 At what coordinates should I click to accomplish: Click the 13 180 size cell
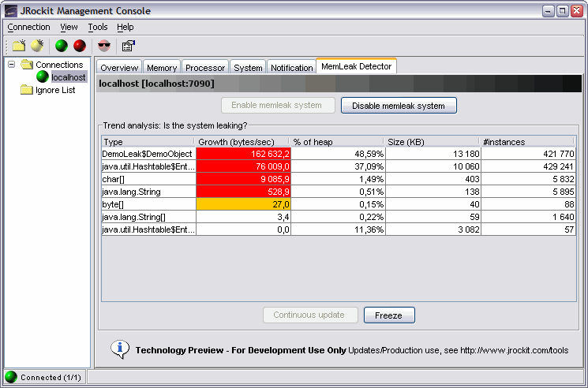(433, 154)
